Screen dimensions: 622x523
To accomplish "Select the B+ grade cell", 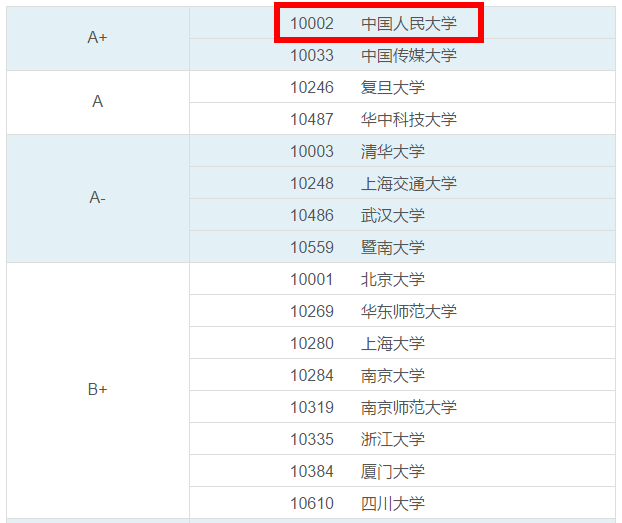I will coord(97,390).
